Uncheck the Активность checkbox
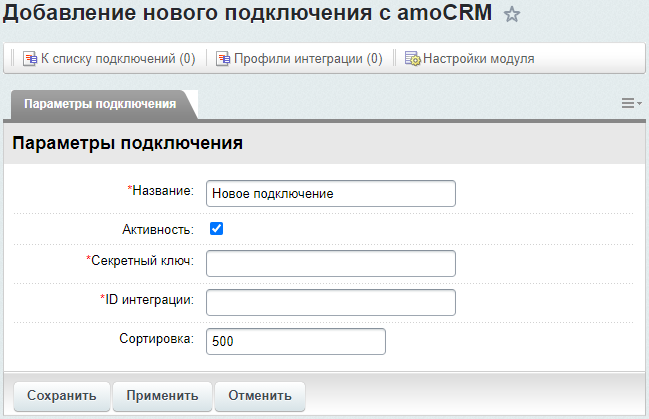649x419 pixels. (216, 229)
